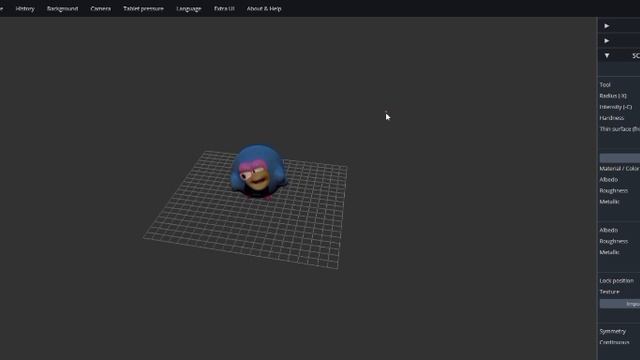Click the Radius (-X) label
The width and height of the screenshot is (640, 360).
613,96
